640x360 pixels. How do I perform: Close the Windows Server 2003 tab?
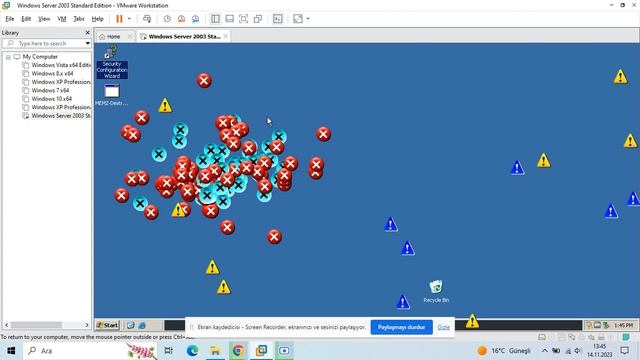pyautogui.click(x=226, y=36)
